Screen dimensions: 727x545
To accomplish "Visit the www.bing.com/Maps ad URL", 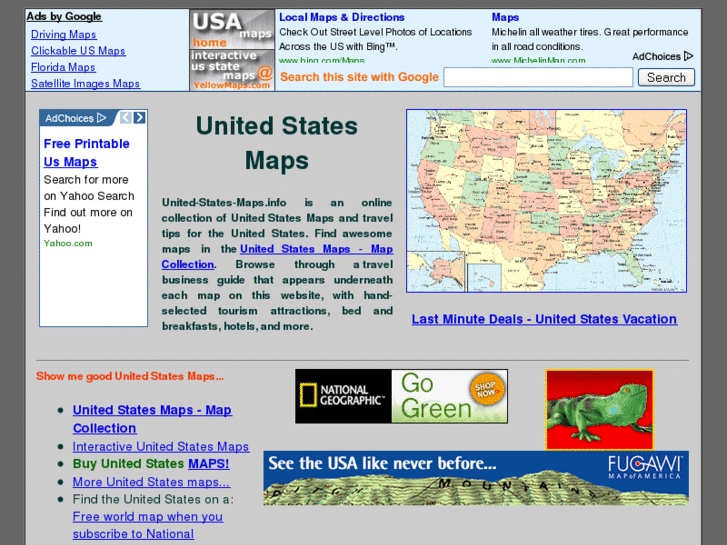I will pos(322,60).
